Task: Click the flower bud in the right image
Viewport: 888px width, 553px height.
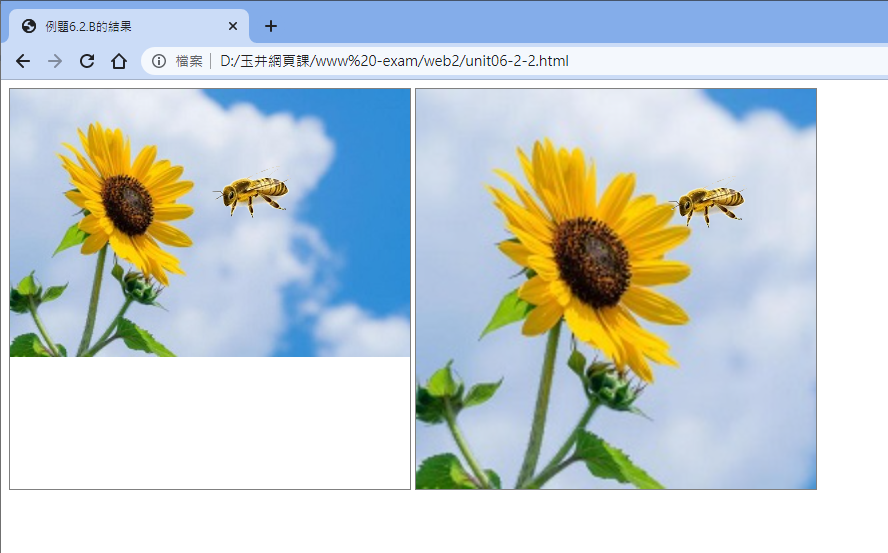Action: [612, 385]
